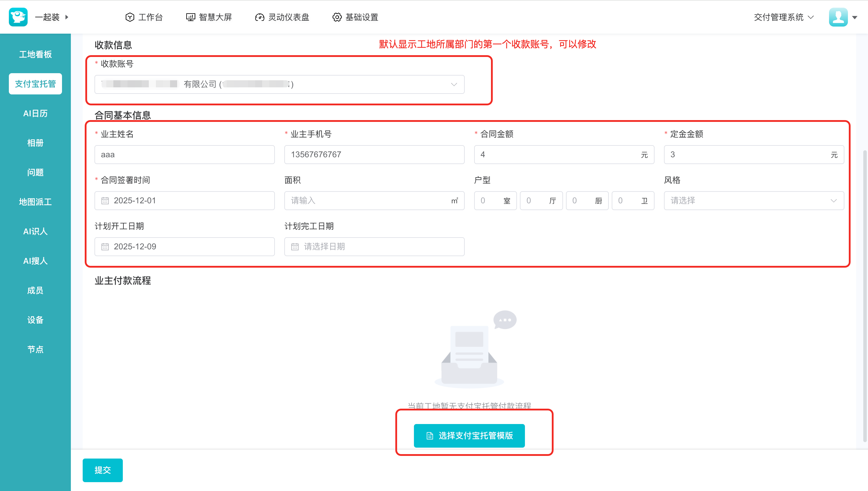The image size is (868, 491).
Task: Expand the 收款账号 dropdown
Action: (454, 84)
